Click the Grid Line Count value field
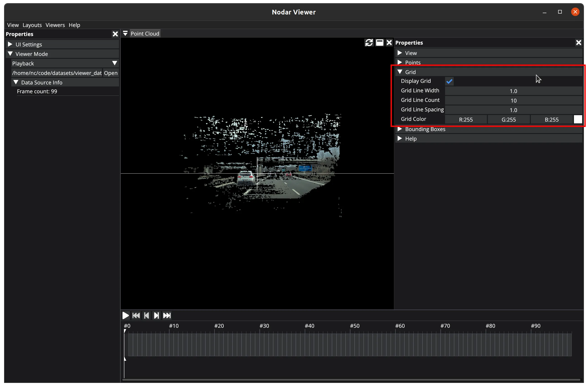The width and height of the screenshot is (588, 387). click(513, 100)
